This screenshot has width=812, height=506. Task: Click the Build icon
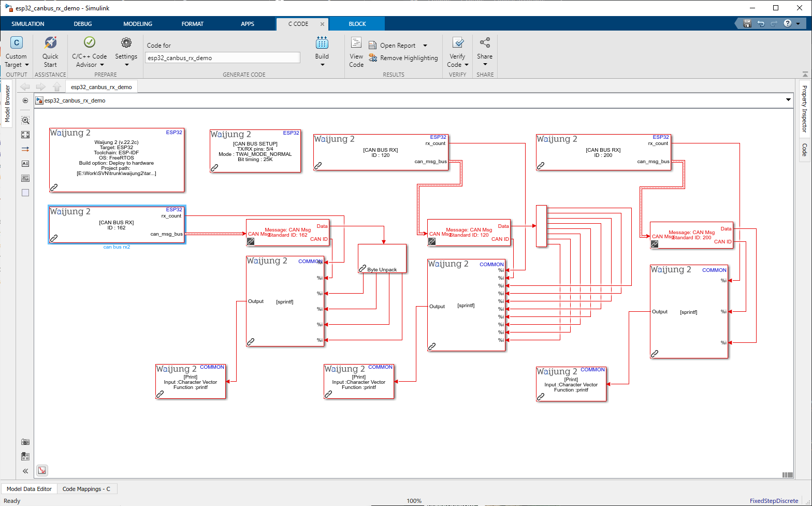(322, 42)
